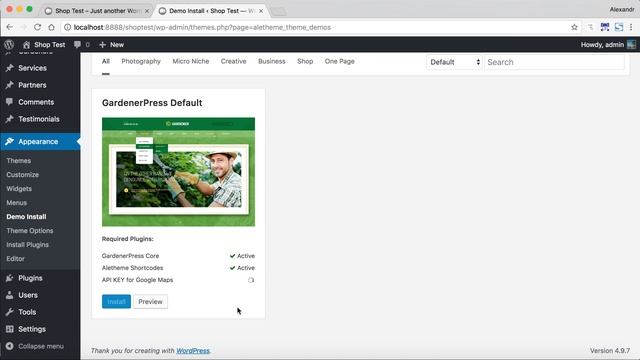The width and height of the screenshot is (640, 360).
Task: Open Widgets submenu item
Action: (19, 189)
